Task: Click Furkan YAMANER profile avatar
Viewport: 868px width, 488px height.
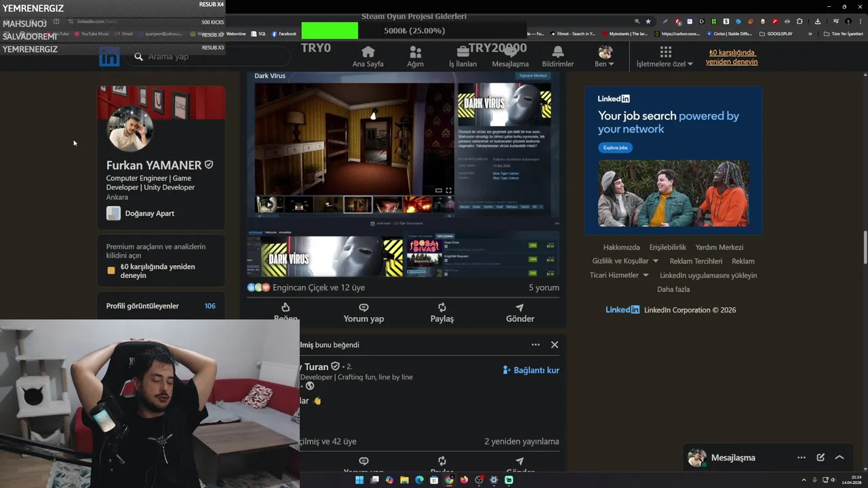Action: (x=130, y=129)
